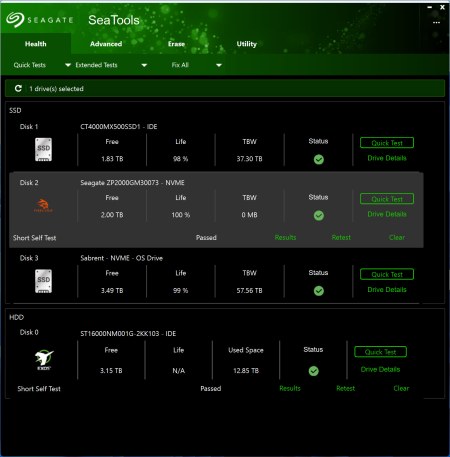Open the three-dots more options menu
This screenshot has width=450, height=457.
coord(436,22)
